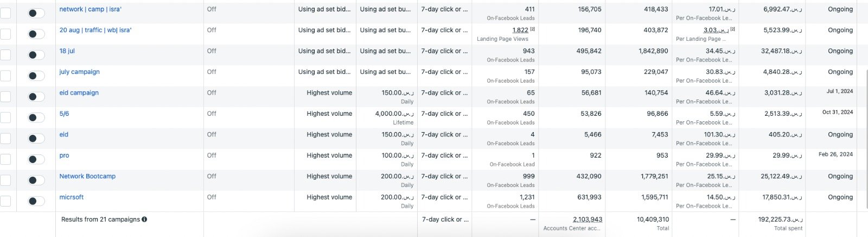Open the 'eid campaign' link
Image resolution: width=868 pixels, height=237 pixels.
(79, 93)
